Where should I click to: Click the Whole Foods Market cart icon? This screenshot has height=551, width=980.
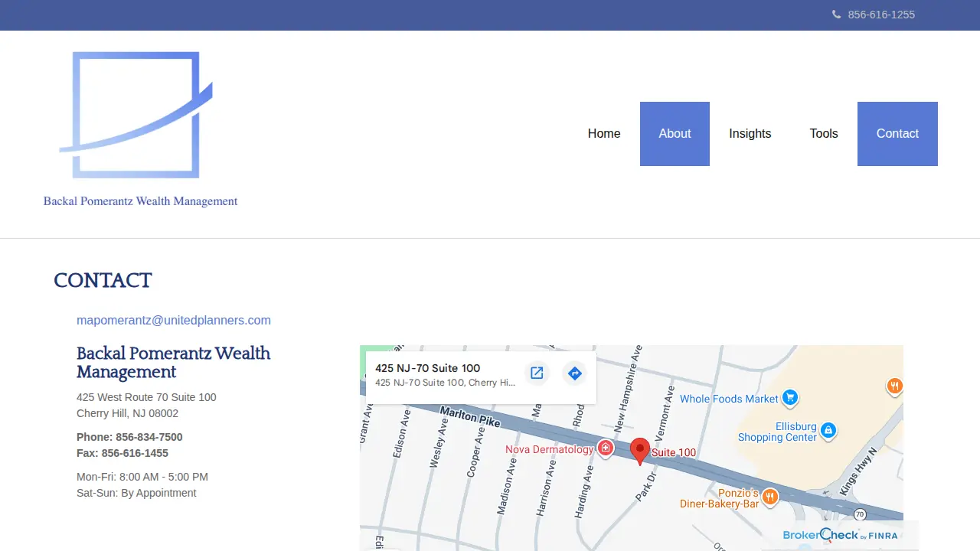tap(791, 398)
